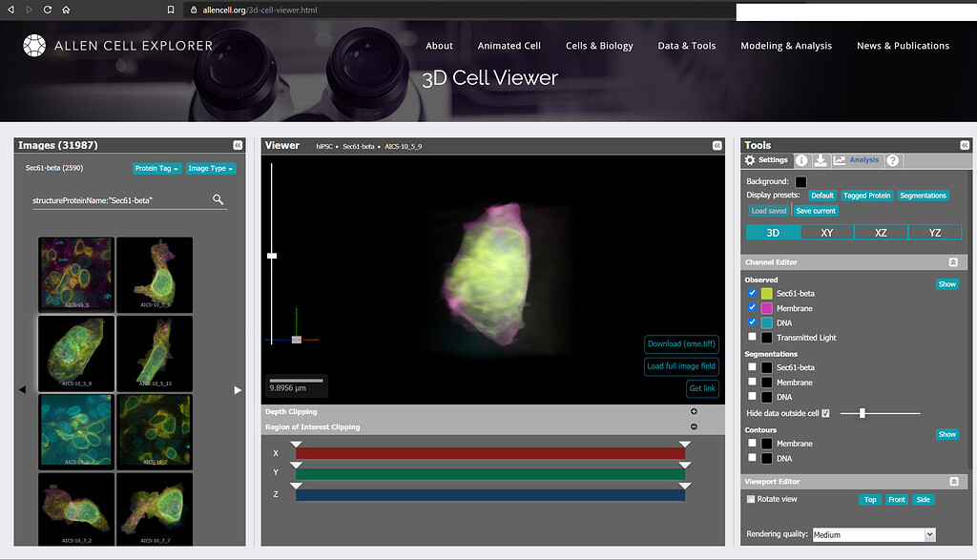
Task: Select the AICS-10_5_9 cell thumbnail
Action: point(75,353)
